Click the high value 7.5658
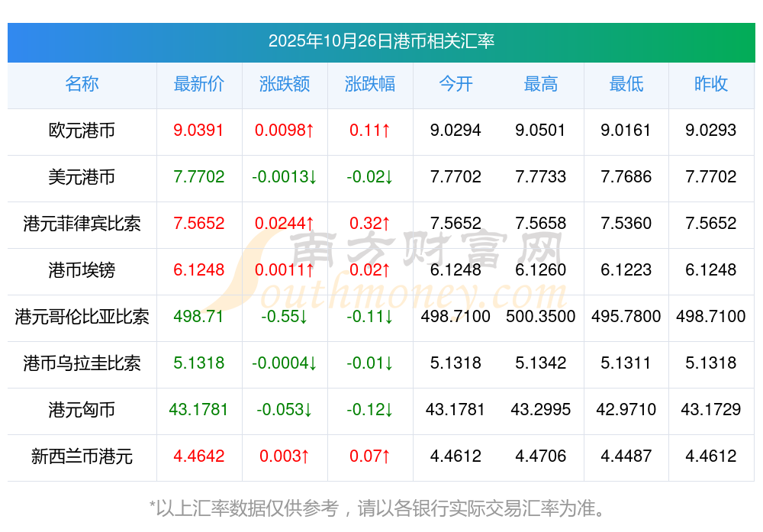The image size is (763, 532). click(541, 223)
